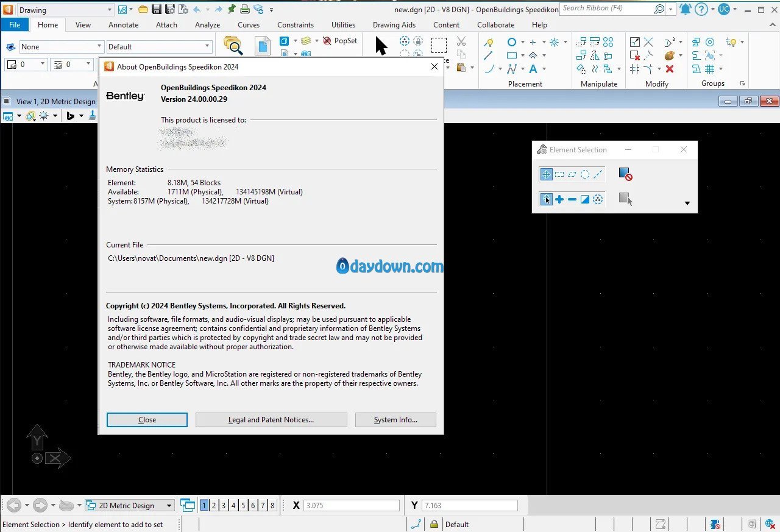
Task: Click the Clear selection icon in Element Selection
Action: point(625,174)
